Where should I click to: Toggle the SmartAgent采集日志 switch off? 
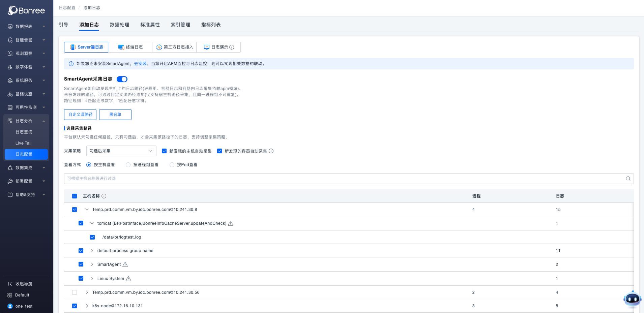[x=122, y=79]
